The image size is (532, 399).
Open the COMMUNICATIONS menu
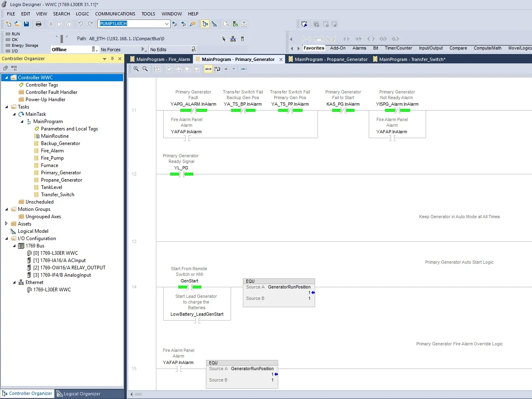115,14
